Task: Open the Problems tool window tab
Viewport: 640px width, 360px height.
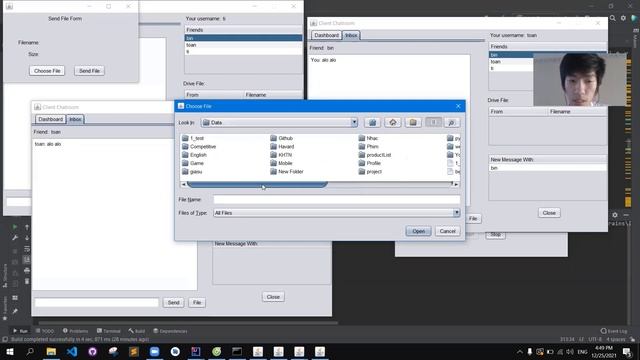Action: click(76, 331)
